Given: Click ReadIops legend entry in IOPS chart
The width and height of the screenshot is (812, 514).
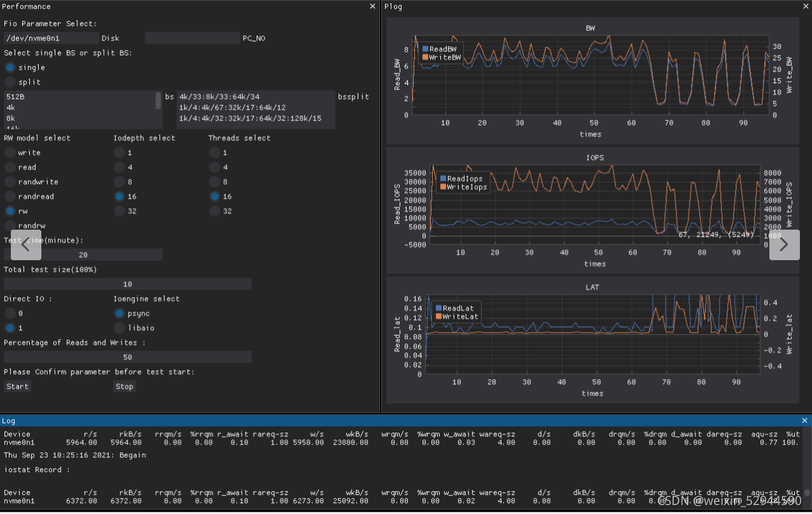Looking at the screenshot, I should [461, 179].
